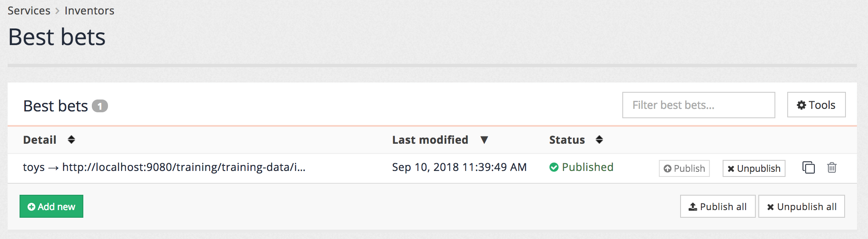
Task: Unpublish the toys best bet
Action: (x=754, y=168)
